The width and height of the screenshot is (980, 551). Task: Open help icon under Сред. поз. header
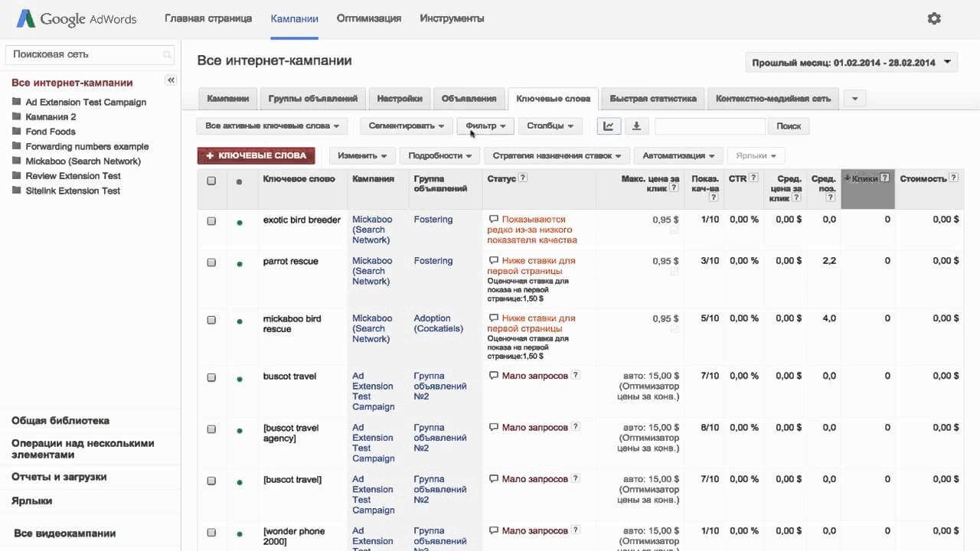tap(830, 197)
